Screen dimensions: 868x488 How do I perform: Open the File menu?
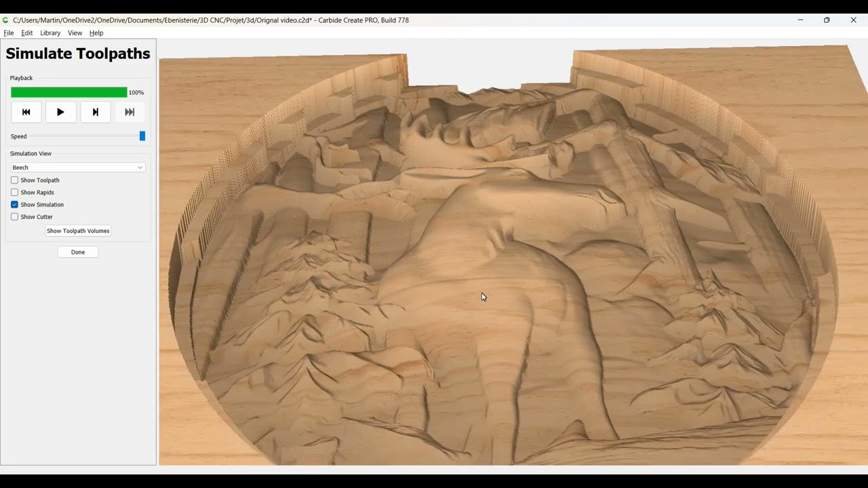9,33
